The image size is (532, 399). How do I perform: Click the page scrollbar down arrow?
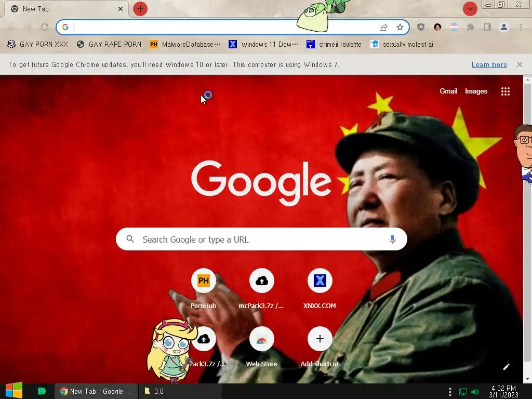coord(527,379)
